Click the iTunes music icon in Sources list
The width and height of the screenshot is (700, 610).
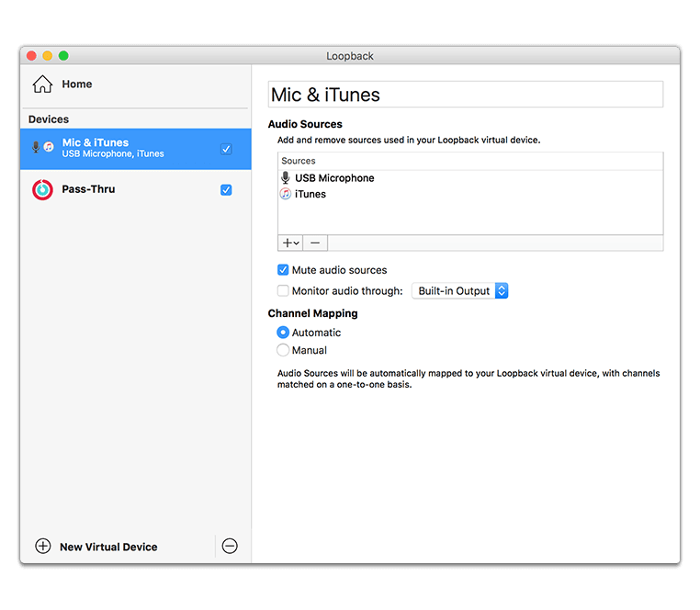(x=286, y=194)
